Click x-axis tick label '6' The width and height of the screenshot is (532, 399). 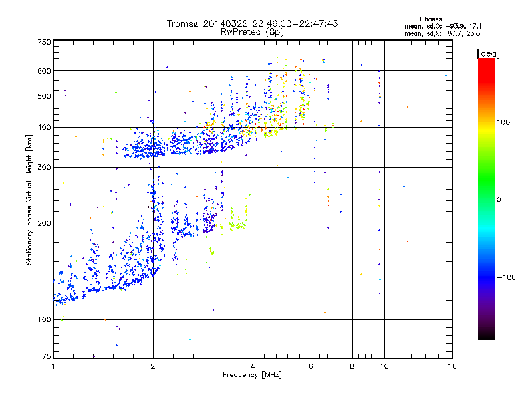coord(311,366)
